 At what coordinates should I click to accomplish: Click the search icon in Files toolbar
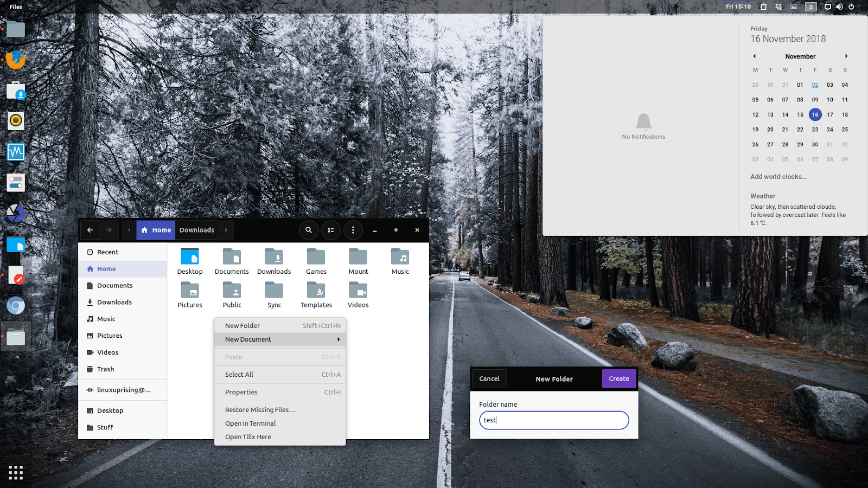tap(309, 230)
